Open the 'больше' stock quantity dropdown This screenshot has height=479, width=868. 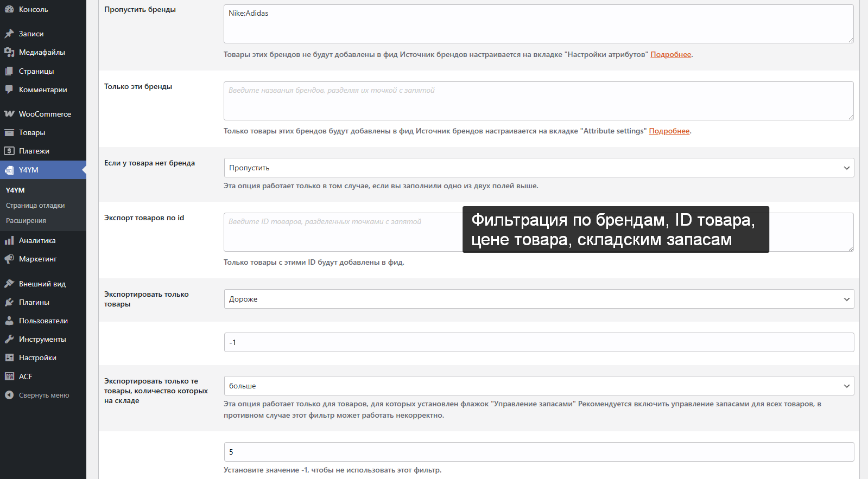pyautogui.click(x=538, y=386)
